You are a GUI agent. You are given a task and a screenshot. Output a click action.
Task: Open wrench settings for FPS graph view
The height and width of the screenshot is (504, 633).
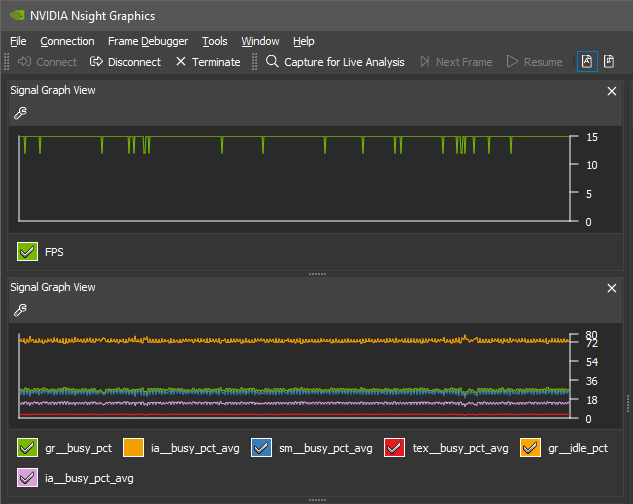[x=20, y=113]
